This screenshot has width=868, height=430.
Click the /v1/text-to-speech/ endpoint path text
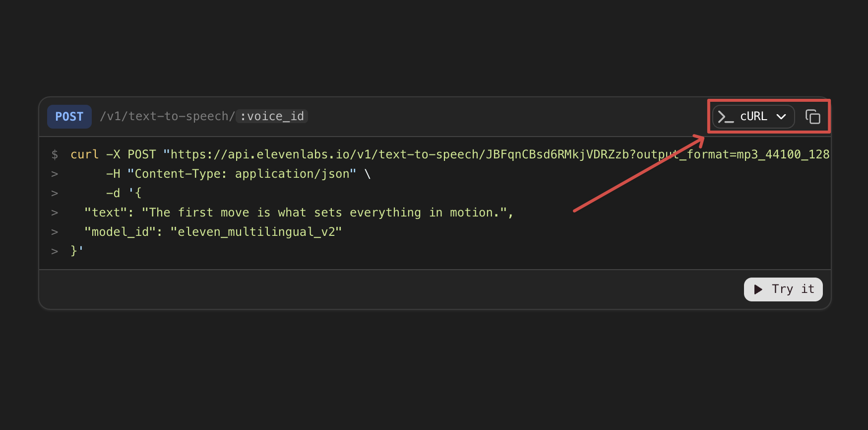click(x=168, y=116)
